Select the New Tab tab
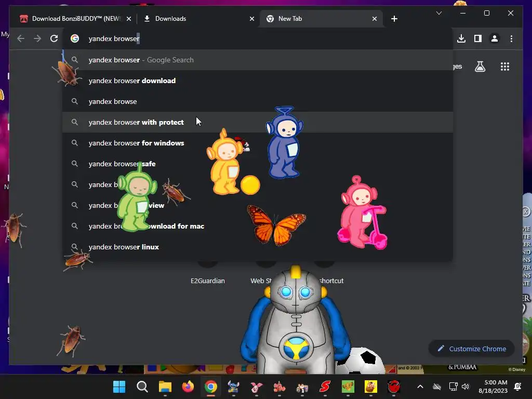 point(321,19)
